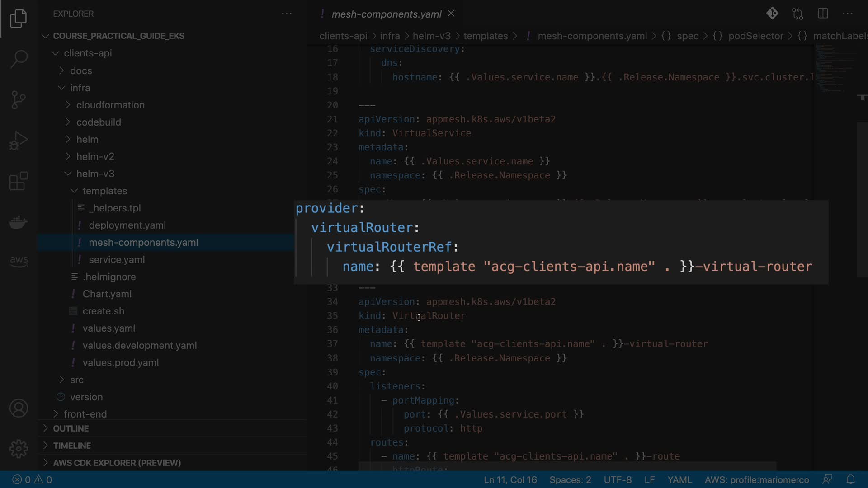
Task: Open the Manage gear settings icon
Action: click(x=19, y=449)
